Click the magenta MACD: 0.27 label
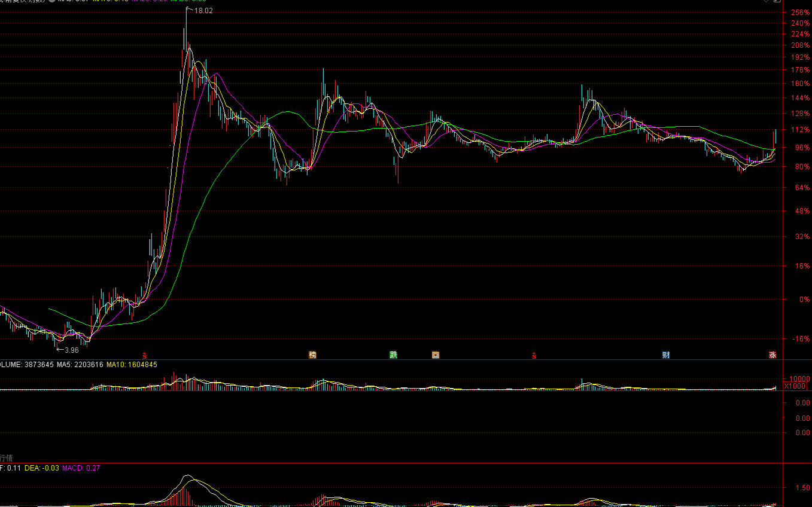Image resolution: width=812 pixels, height=507 pixels. [x=81, y=468]
